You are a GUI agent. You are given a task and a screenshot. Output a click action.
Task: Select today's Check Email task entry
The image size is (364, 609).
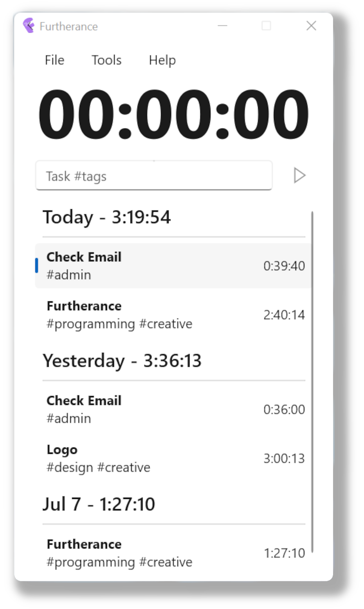(173, 266)
